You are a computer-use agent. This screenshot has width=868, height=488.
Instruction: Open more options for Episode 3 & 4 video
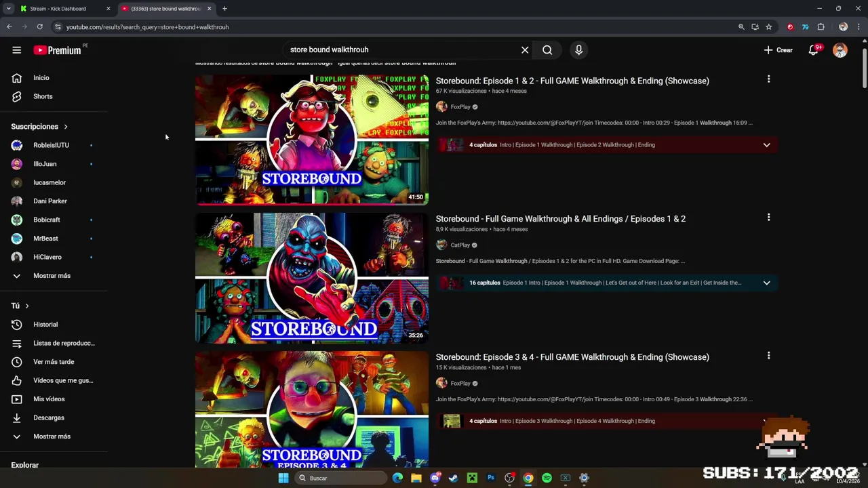[x=768, y=356]
